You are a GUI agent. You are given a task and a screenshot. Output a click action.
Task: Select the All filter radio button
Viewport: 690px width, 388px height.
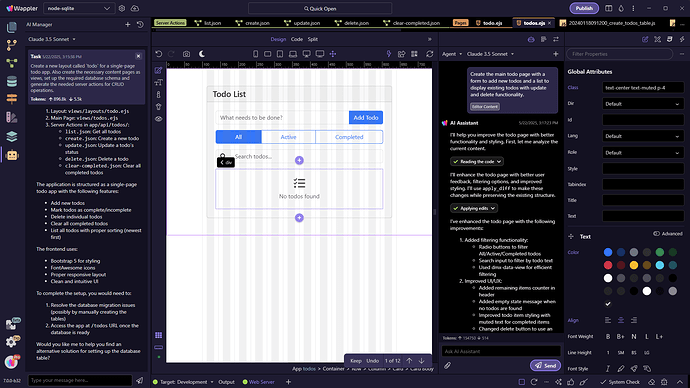pyautogui.click(x=239, y=137)
